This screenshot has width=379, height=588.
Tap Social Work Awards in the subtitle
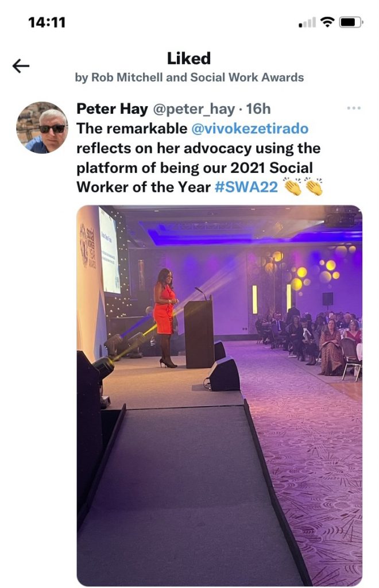pyautogui.click(x=247, y=78)
